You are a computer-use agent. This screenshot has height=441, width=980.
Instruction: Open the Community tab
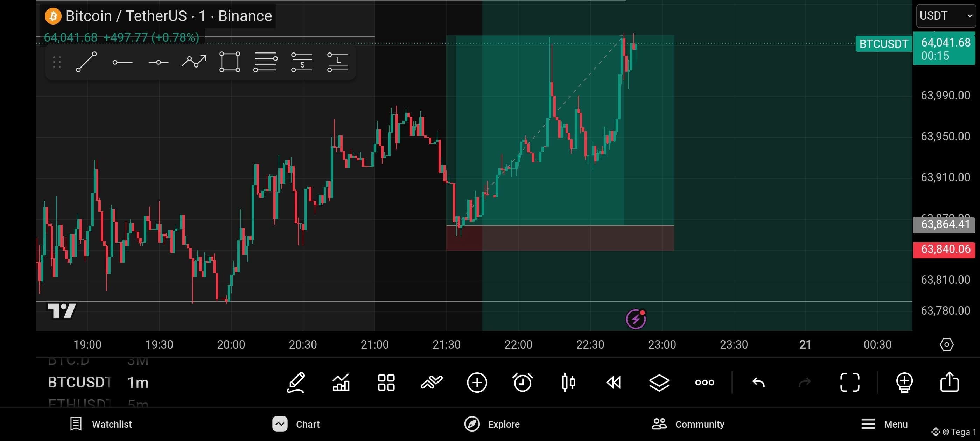pyautogui.click(x=688, y=424)
